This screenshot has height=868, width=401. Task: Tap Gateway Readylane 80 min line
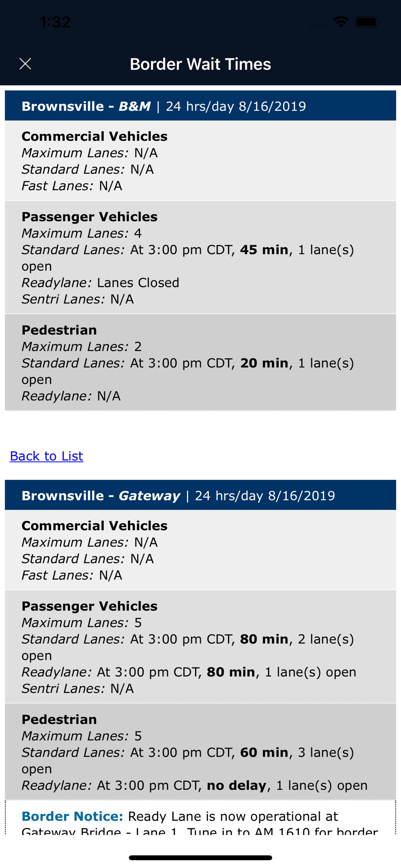[189, 672]
